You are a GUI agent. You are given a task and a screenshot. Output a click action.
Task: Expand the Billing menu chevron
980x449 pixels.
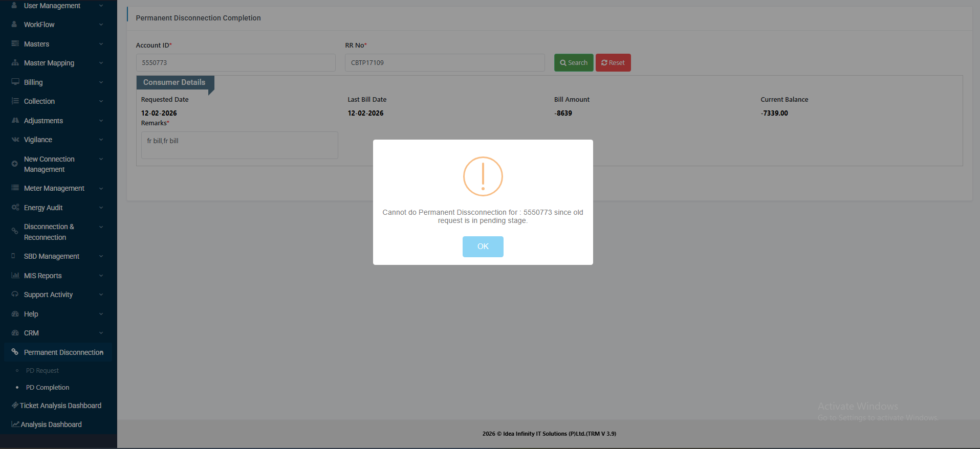click(101, 82)
